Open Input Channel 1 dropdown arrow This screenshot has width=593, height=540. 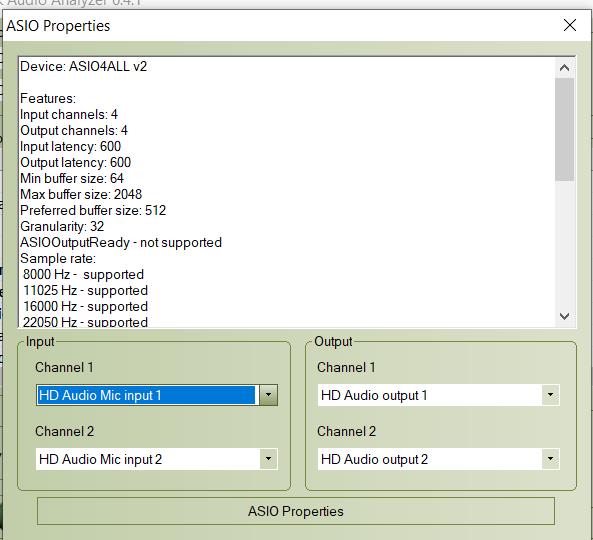tap(269, 395)
